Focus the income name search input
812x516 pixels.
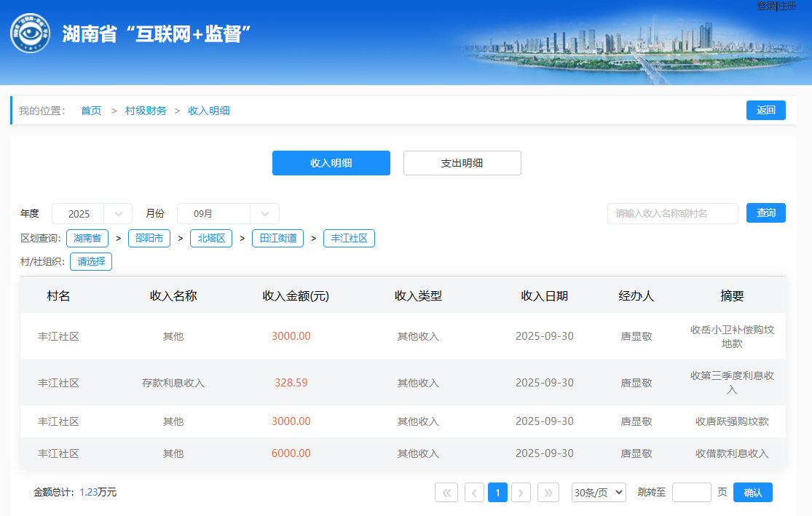coord(672,213)
